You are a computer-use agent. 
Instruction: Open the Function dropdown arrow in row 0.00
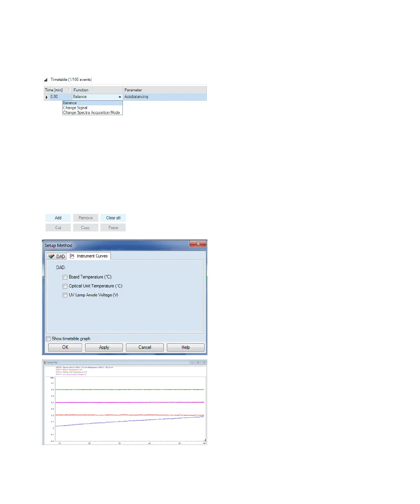point(120,97)
